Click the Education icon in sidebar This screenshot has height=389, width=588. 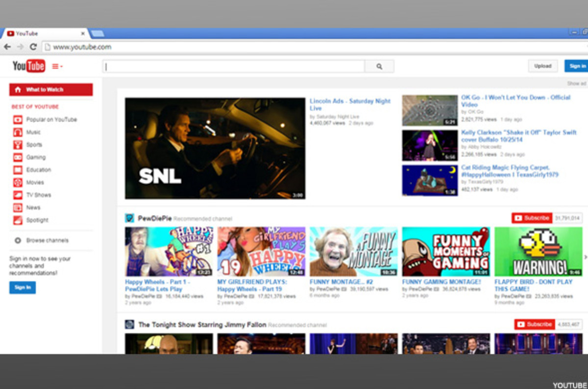18,170
